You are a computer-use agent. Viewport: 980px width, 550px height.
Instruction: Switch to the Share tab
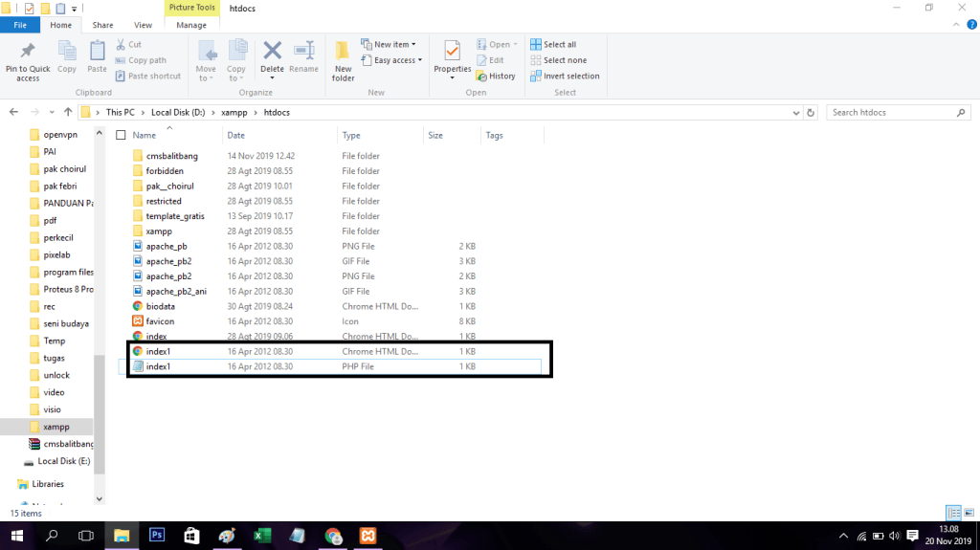click(x=102, y=25)
